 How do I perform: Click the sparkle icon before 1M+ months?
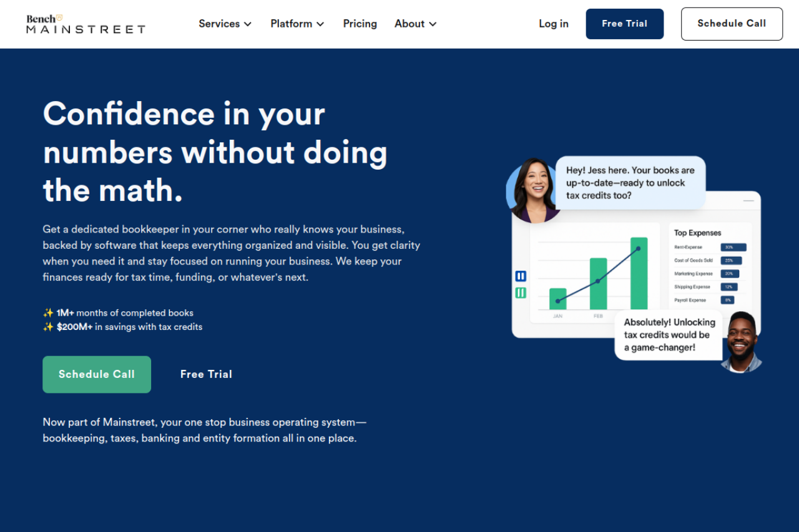click(x=48, y=313)
